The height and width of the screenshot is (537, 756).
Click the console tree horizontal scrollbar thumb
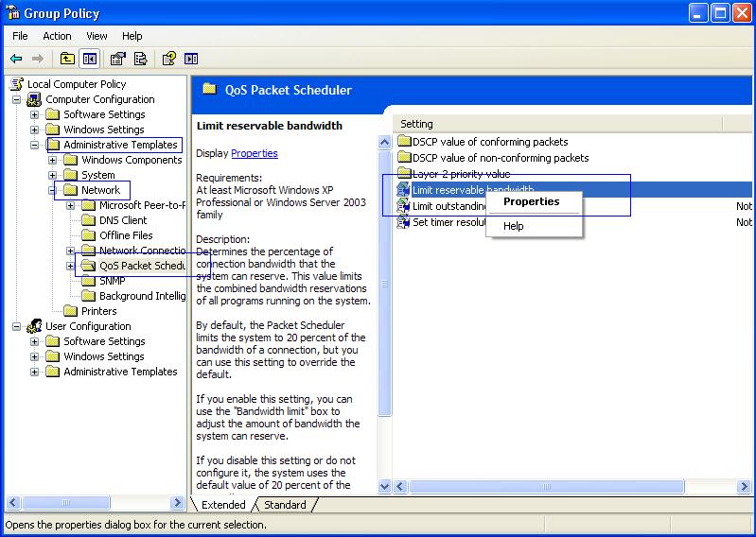click(66, 503)
